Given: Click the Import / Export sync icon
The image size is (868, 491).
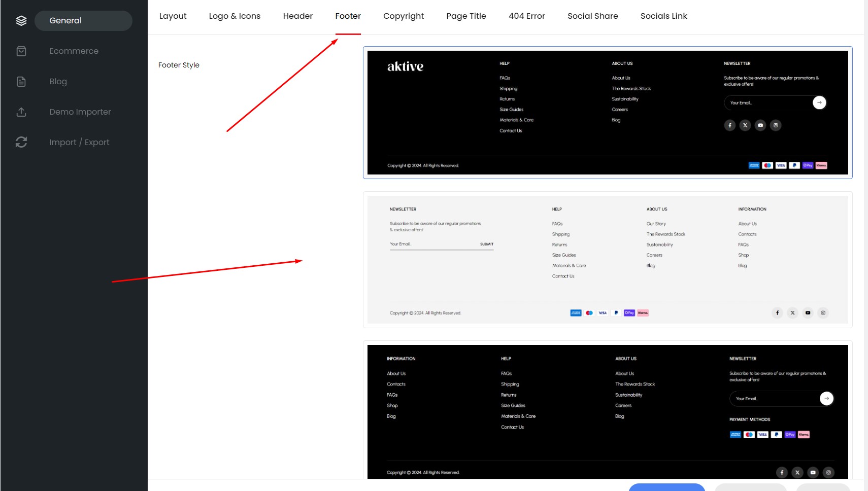Looking at the screenshot, I should coord(21,143).
